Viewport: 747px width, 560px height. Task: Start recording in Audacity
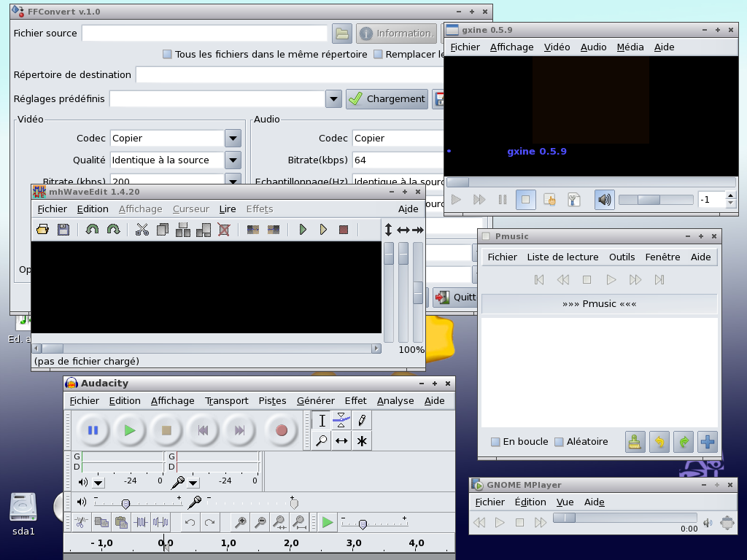[x=282, y=430]
